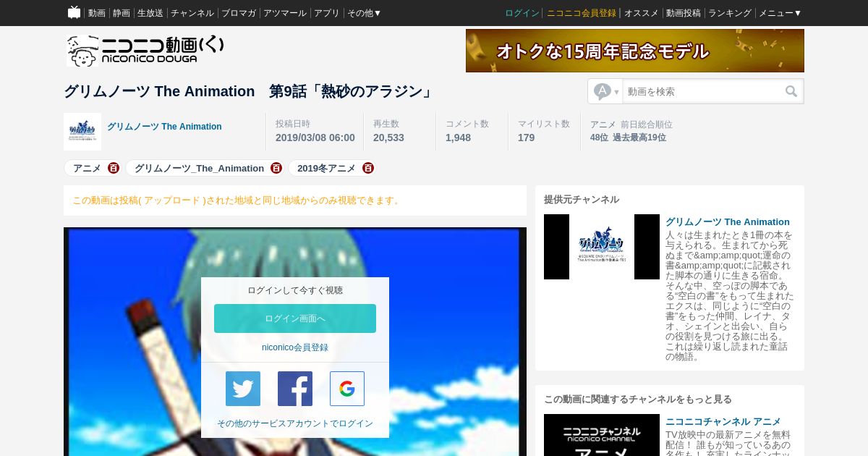Click the magnifier search icon
Screen dimensions: 868x456
[x=791, y=91]
